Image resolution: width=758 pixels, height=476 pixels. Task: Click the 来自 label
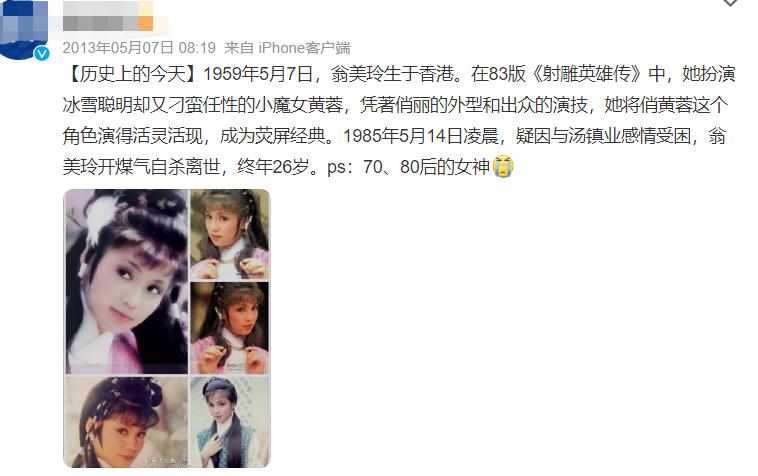pyautogui.click(x=239, y=48)
